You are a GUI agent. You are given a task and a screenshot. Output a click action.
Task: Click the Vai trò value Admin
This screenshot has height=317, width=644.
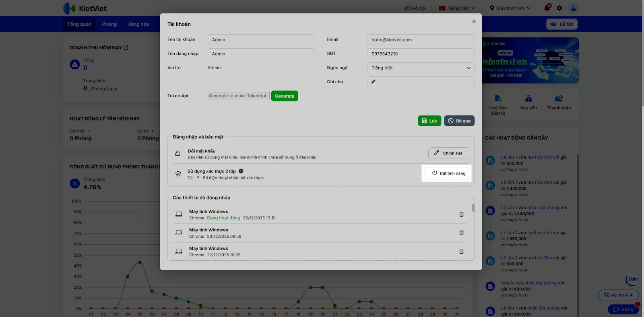(x=214, y=68)
